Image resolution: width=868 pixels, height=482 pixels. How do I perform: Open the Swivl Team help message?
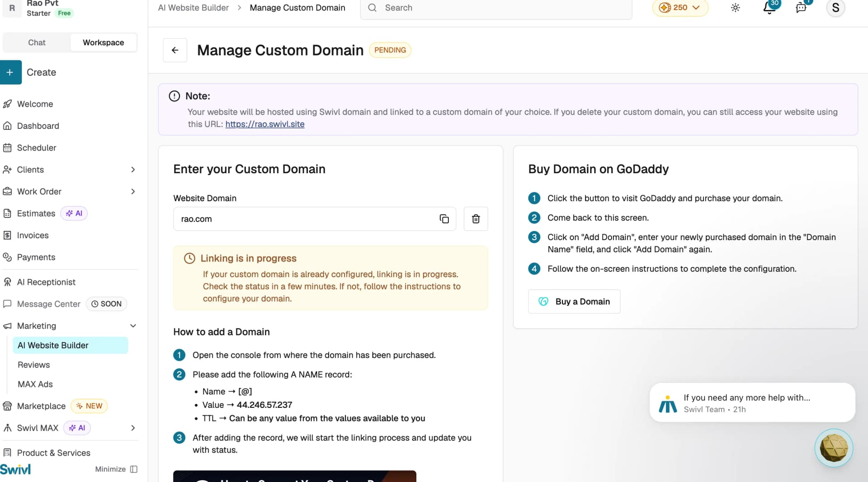point(752,403)
